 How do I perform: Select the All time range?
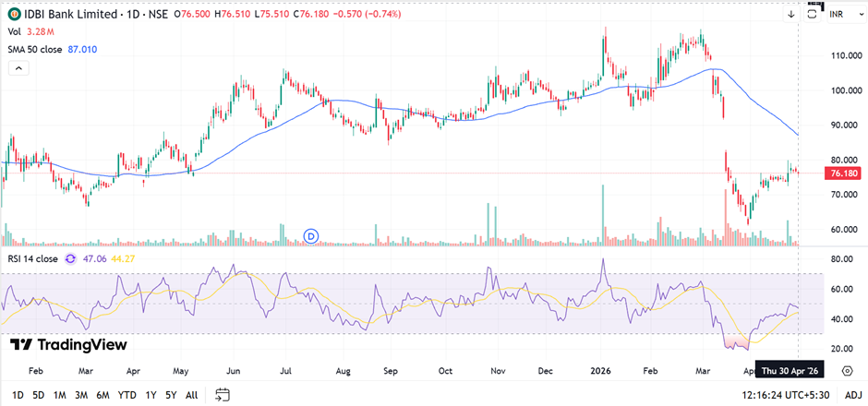pyautogui.click(x=191, y=395)
